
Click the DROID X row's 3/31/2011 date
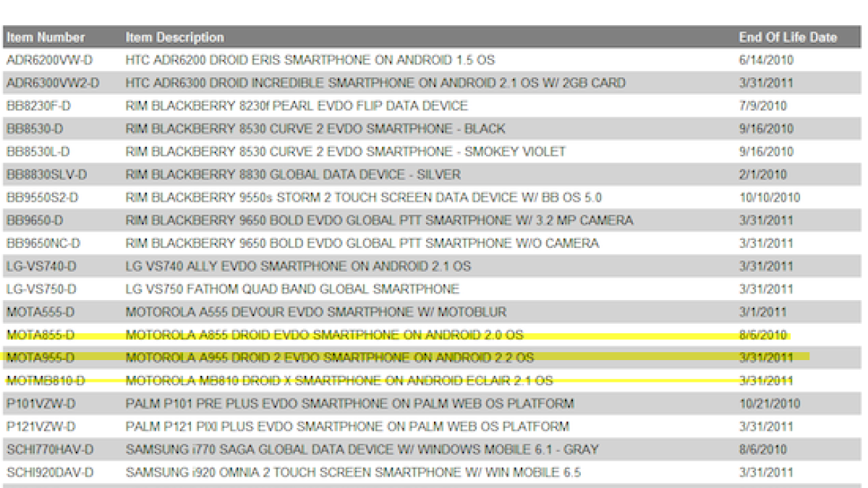click(x=766, y=381)
